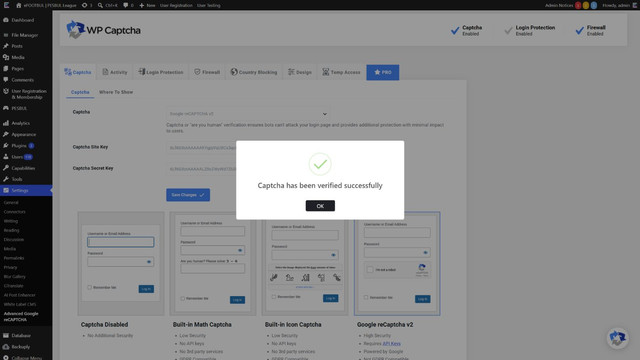Screen dimensions: 640x360
Task: Switch to the Design tab
Action: (x=300, y=72)
